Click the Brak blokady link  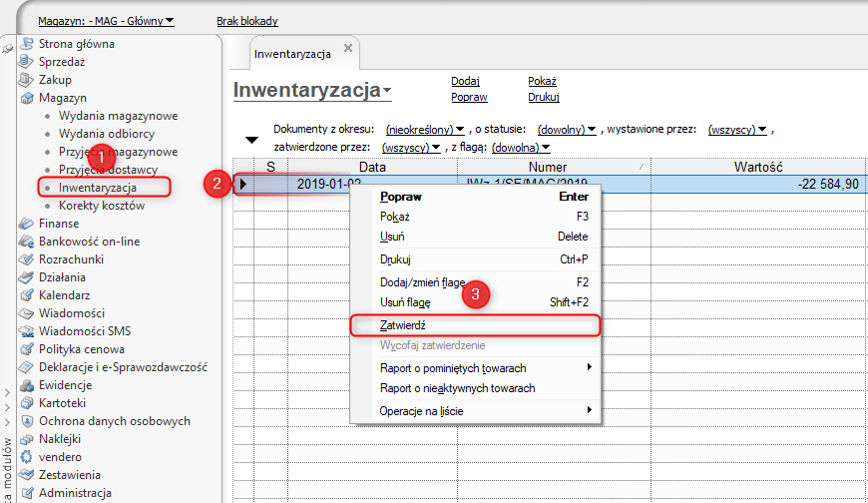tap(246, 21)
